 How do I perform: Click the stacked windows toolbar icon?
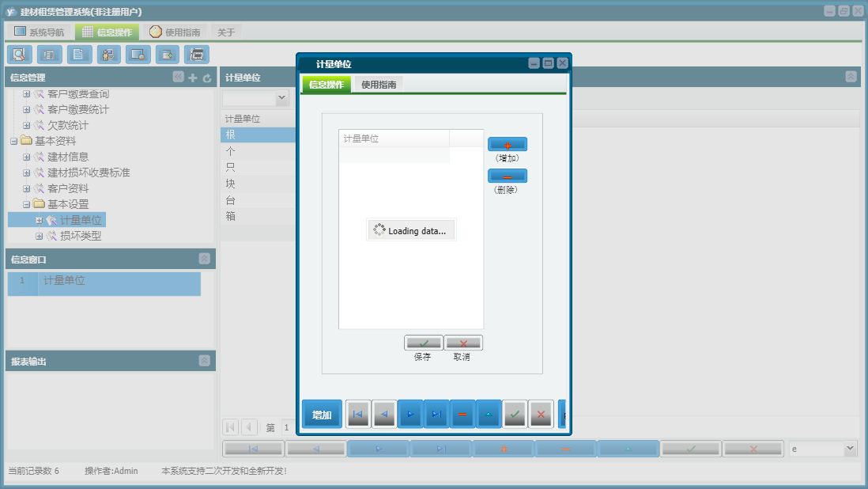(197, 55)
